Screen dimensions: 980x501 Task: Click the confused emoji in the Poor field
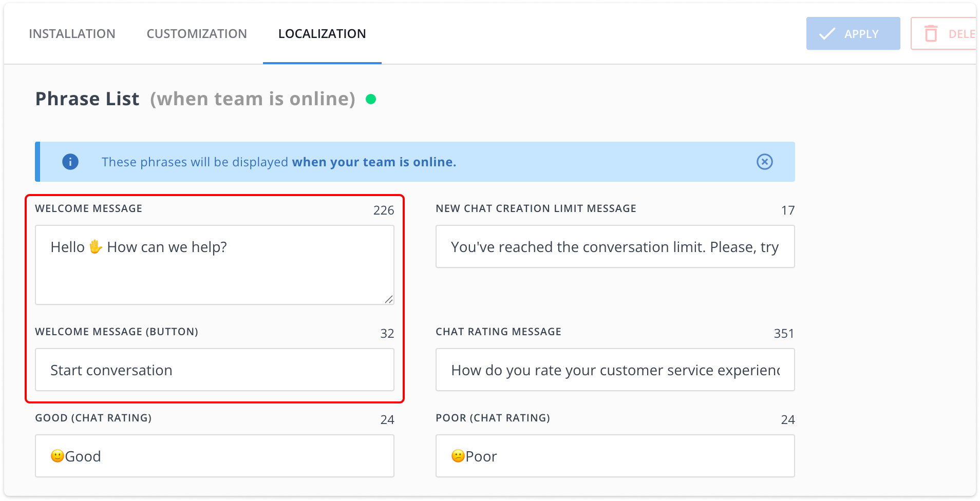coord(457,456)
